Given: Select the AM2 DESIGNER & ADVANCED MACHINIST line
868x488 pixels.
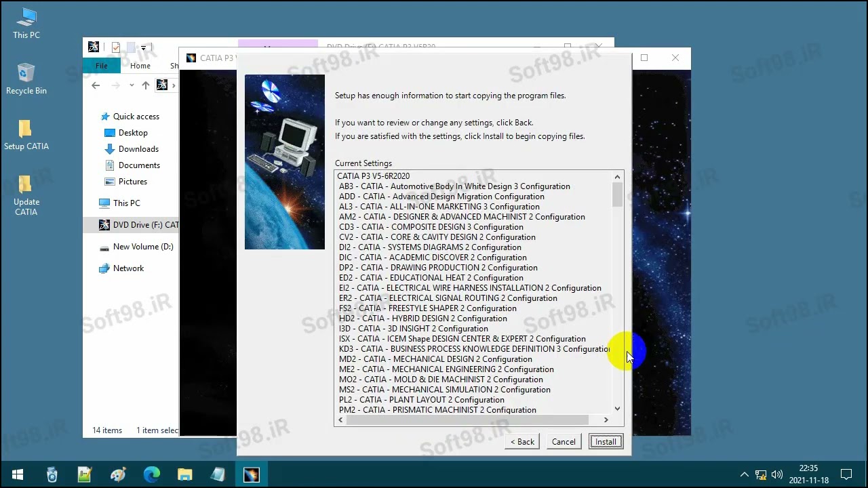Looking at the screenshot, I should tap(462, 217).
